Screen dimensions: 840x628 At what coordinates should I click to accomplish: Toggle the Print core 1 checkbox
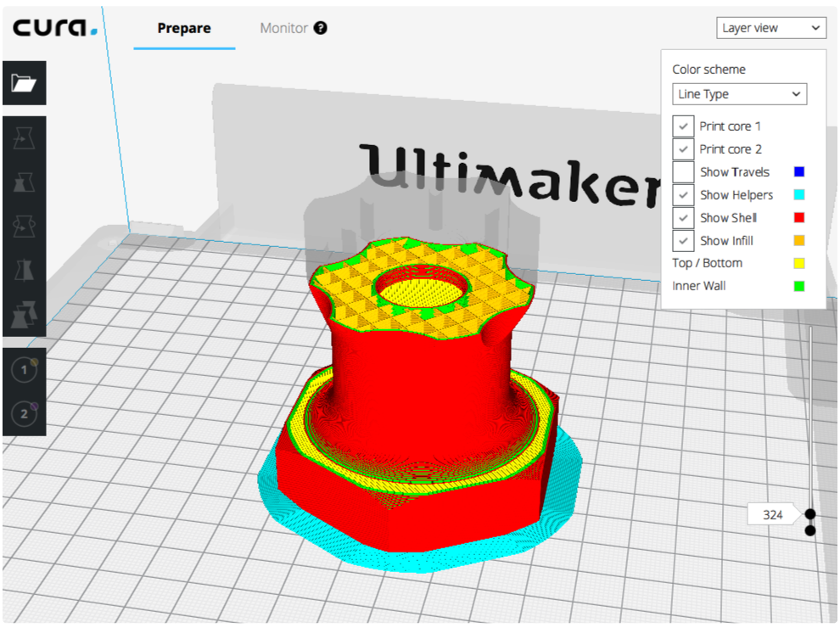tap(683, 126)
